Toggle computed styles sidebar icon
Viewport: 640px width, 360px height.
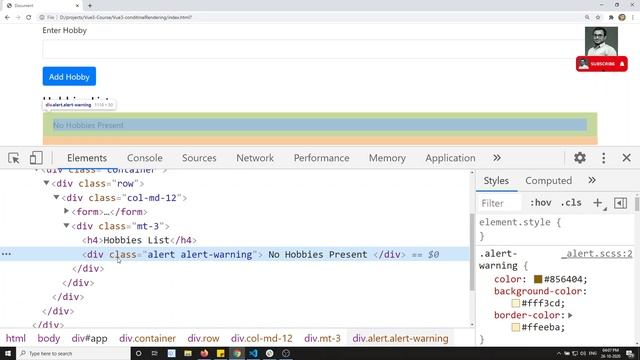pos(620,203)
